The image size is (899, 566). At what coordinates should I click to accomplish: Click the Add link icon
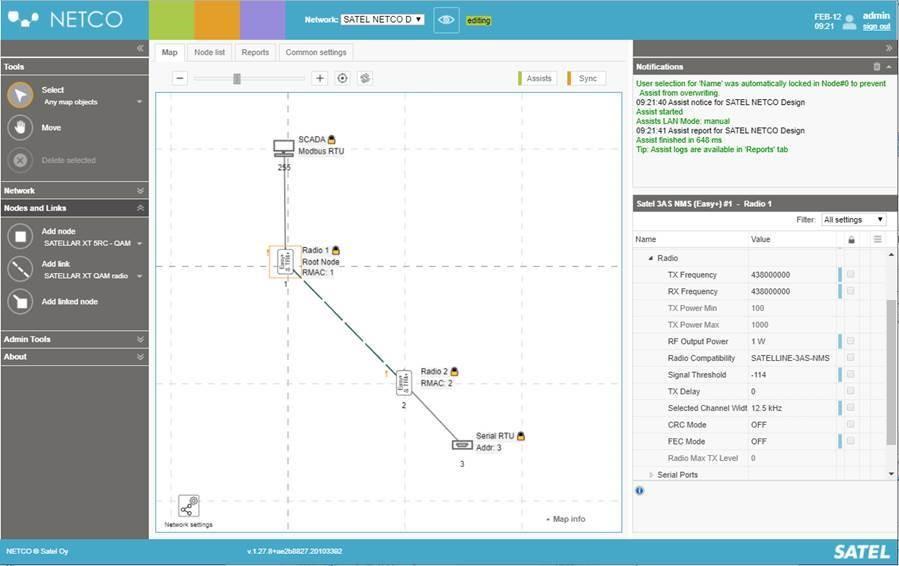point(20,269)
